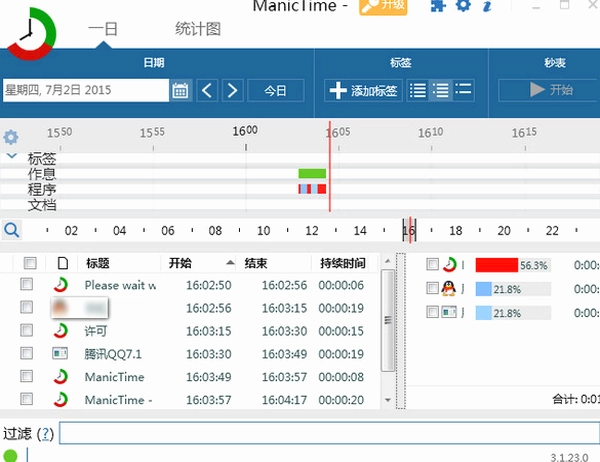
Task: Click the window icon in second 21.8% row
Action: (449, 312)
